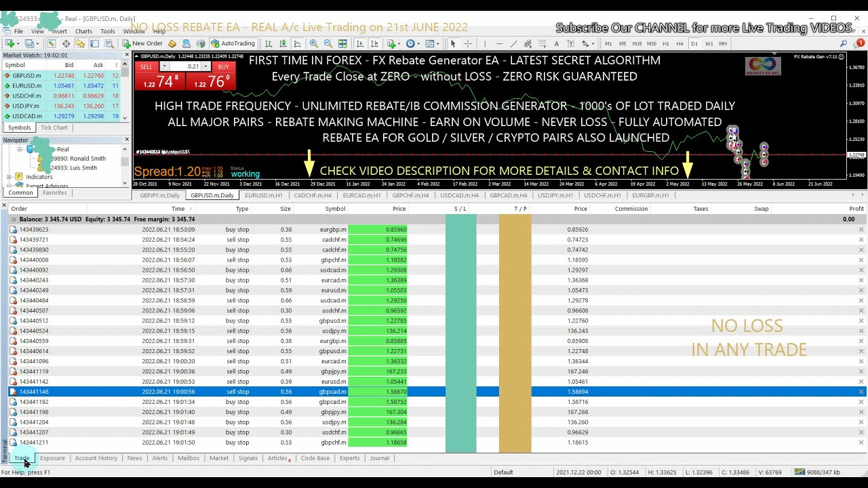Viewport: 868px width, 488px height.
Task: Select the text label tool
Action: pyautogui.click(x=570, y=43)
